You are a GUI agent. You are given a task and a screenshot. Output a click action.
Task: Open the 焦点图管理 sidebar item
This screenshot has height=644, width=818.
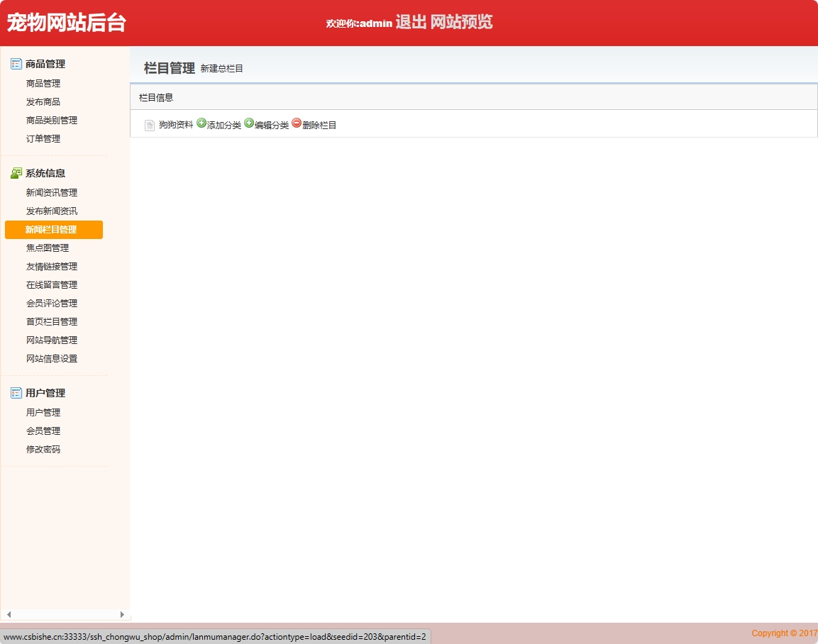point(48,248)
